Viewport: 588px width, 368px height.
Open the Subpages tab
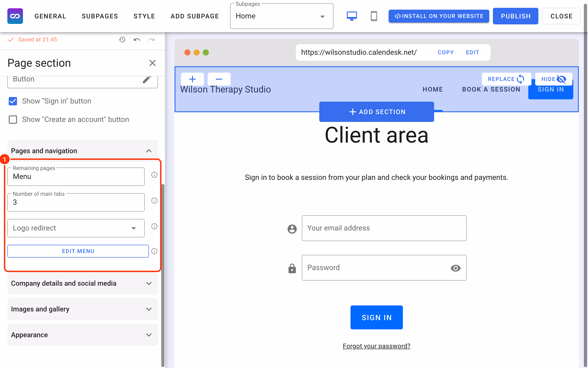(100, 16)
